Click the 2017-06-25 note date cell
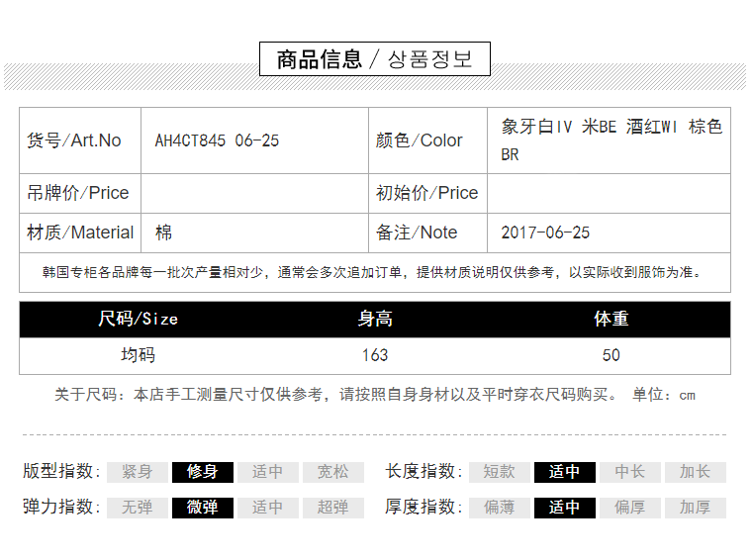 546,233
